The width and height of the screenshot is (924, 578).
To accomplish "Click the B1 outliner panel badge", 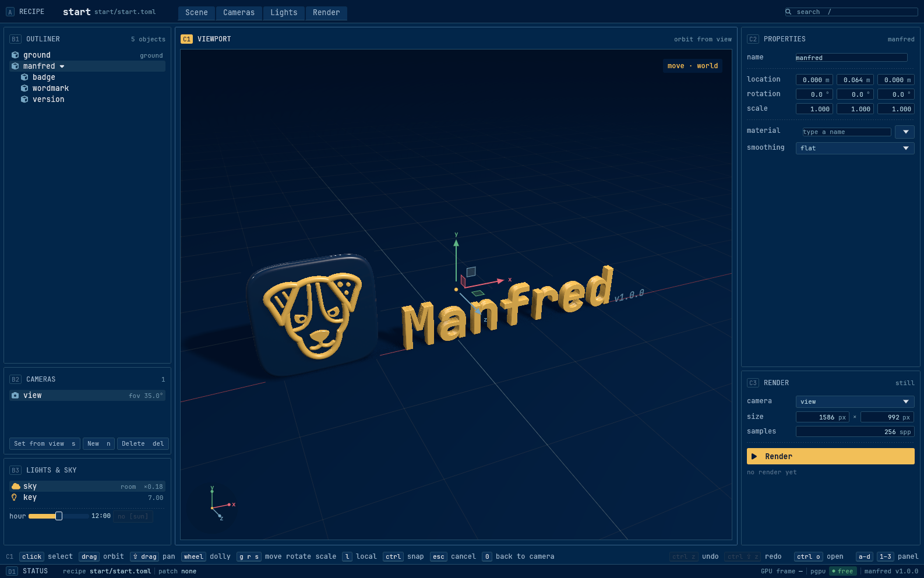I will [15, 39].
